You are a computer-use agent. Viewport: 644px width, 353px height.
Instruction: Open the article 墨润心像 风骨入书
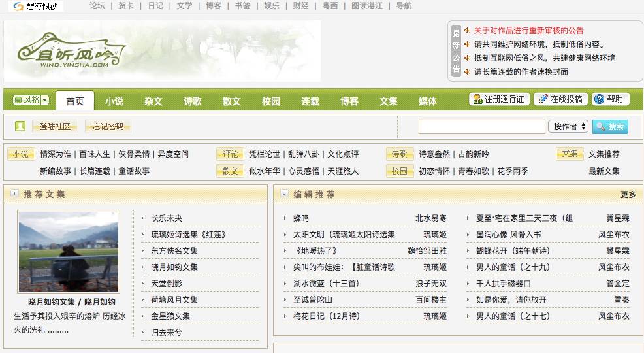pyautogui.click(x=508, y=235)
